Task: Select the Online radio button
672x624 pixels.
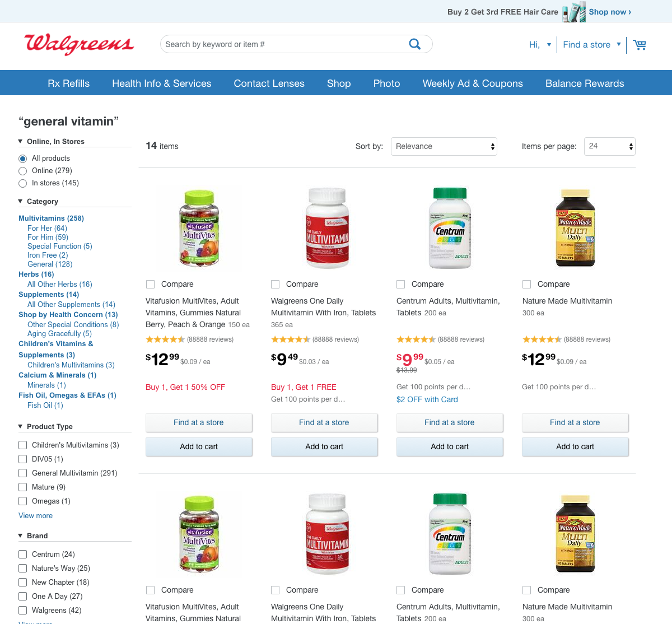Action: pos(23,171)
